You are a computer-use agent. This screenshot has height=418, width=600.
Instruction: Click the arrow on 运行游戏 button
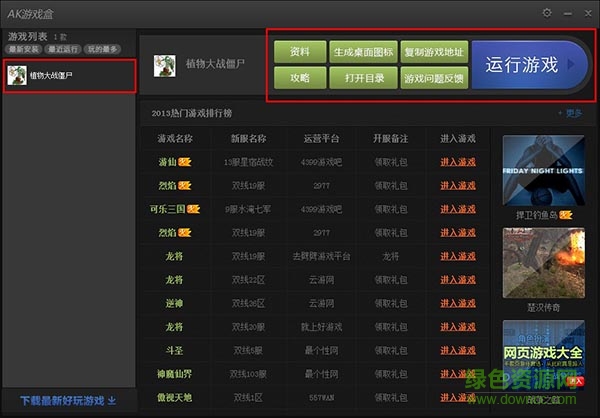(x=573, y=65)
